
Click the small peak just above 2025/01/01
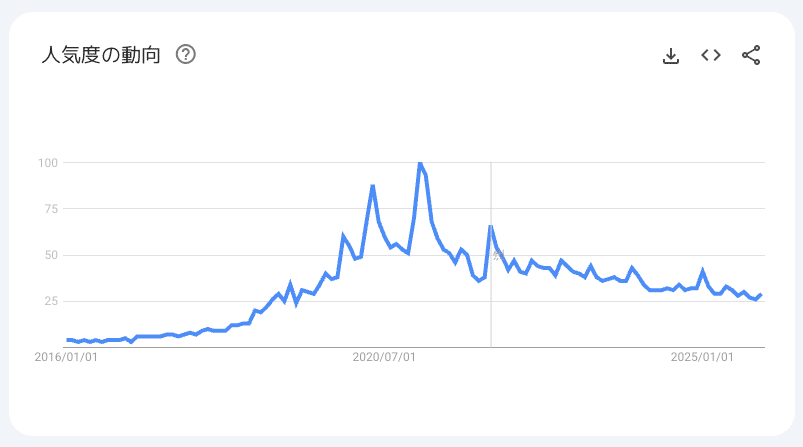pyautogui.click(x=703, y=271)
